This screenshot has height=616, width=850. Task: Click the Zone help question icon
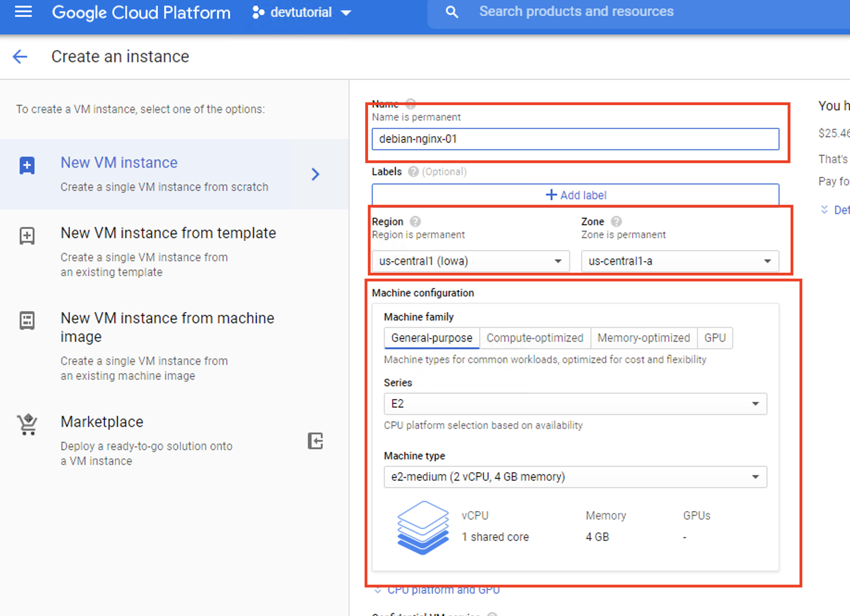pyautogui.click(x=616, y=221)
